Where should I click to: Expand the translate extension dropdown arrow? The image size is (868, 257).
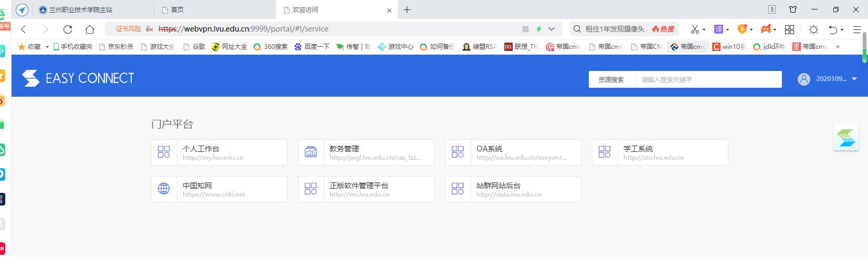(x=728, y=30)
